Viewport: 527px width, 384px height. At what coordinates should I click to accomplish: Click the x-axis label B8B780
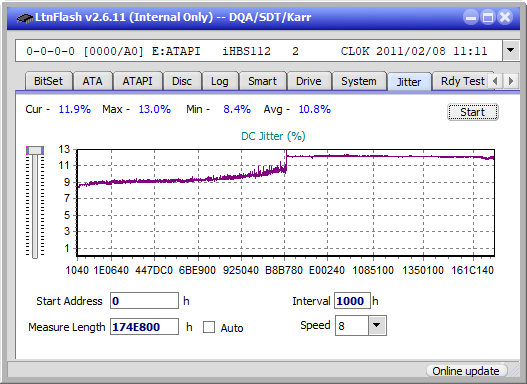point(284,270)
